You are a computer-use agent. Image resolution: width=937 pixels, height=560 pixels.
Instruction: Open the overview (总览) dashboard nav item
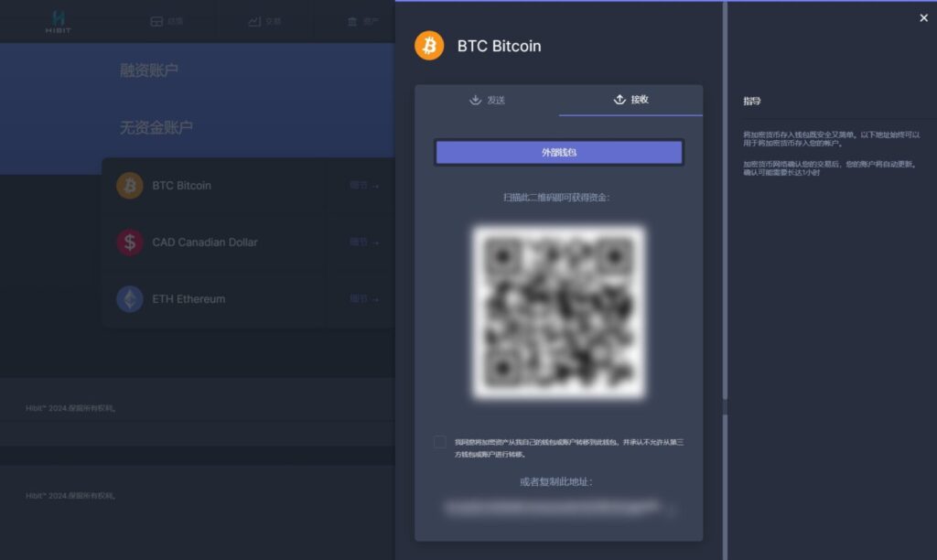(x=167, y=22)
